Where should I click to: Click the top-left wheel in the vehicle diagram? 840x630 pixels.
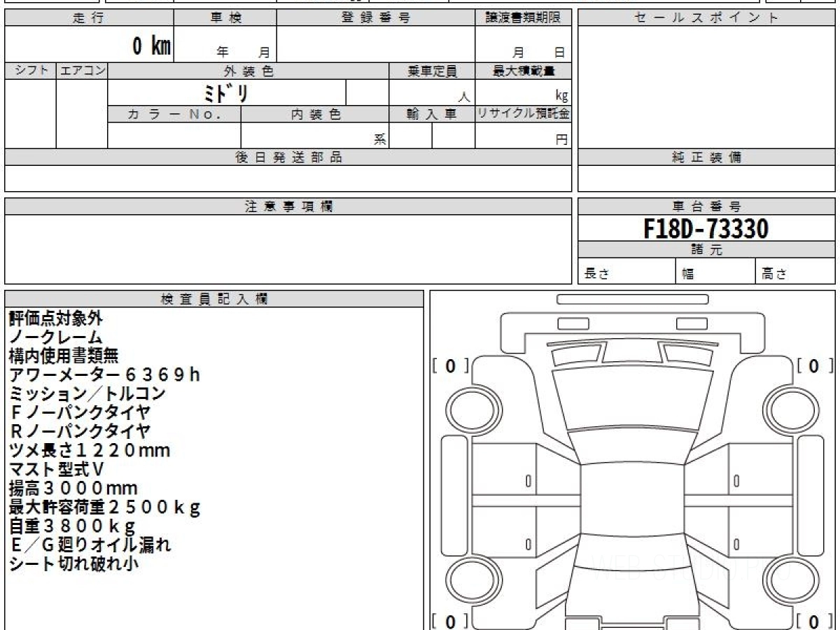[465, 407]
